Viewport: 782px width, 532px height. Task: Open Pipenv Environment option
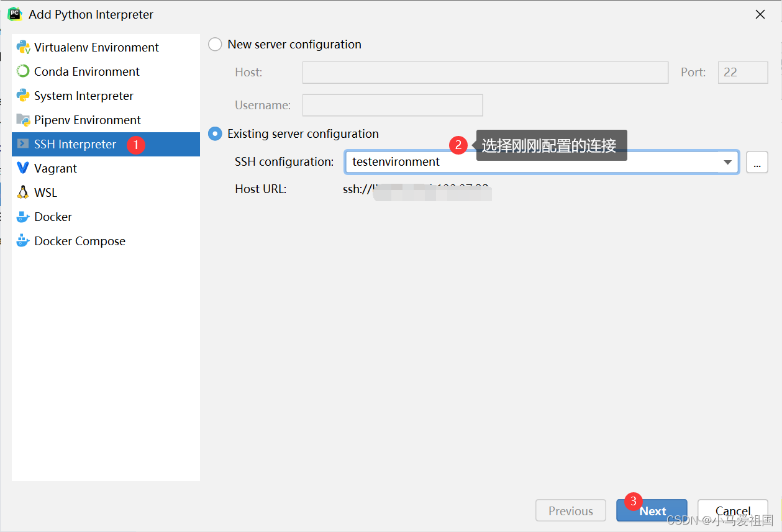(x=106, y=120)
